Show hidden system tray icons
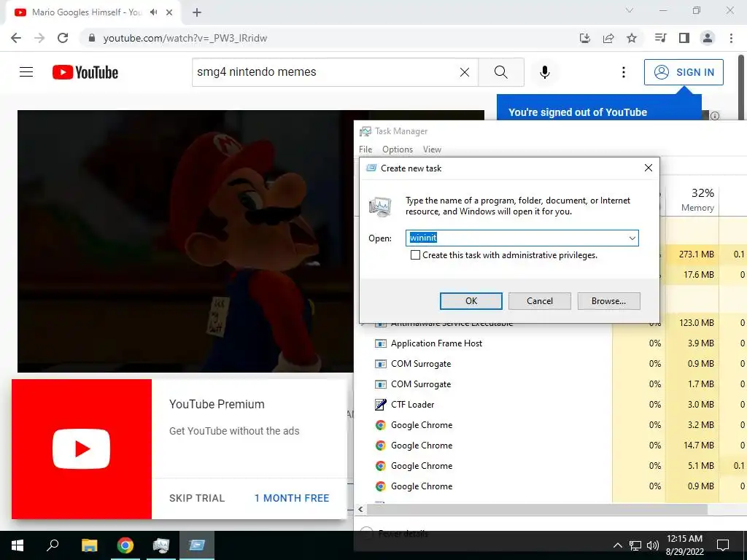This screenshot has height=560, width=747. (x=617, y=545)
